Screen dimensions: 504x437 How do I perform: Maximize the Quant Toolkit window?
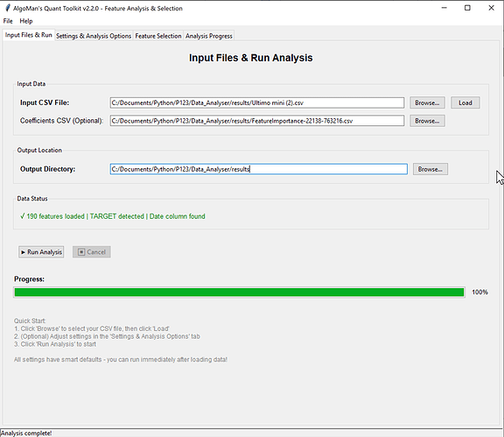coord(467,8)
